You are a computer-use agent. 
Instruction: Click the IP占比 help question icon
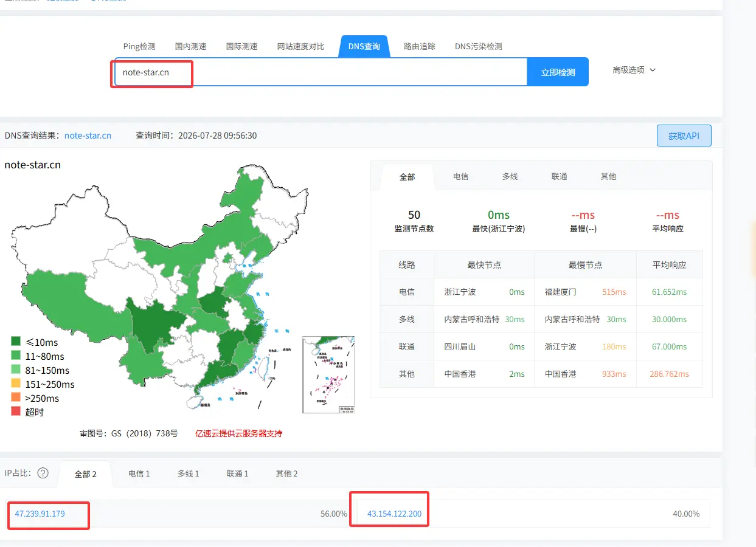click(x=43, y=473)
